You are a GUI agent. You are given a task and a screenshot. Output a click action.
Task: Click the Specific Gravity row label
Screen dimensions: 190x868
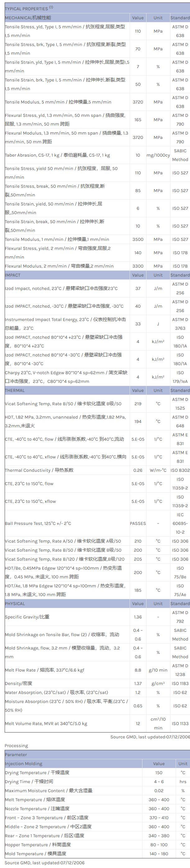point(27,617)
